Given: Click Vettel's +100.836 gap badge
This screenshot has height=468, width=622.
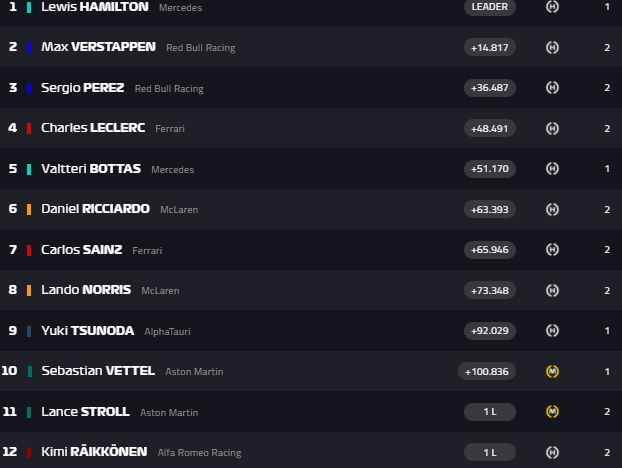Looking at the screenshot, I should pos(487,371).
